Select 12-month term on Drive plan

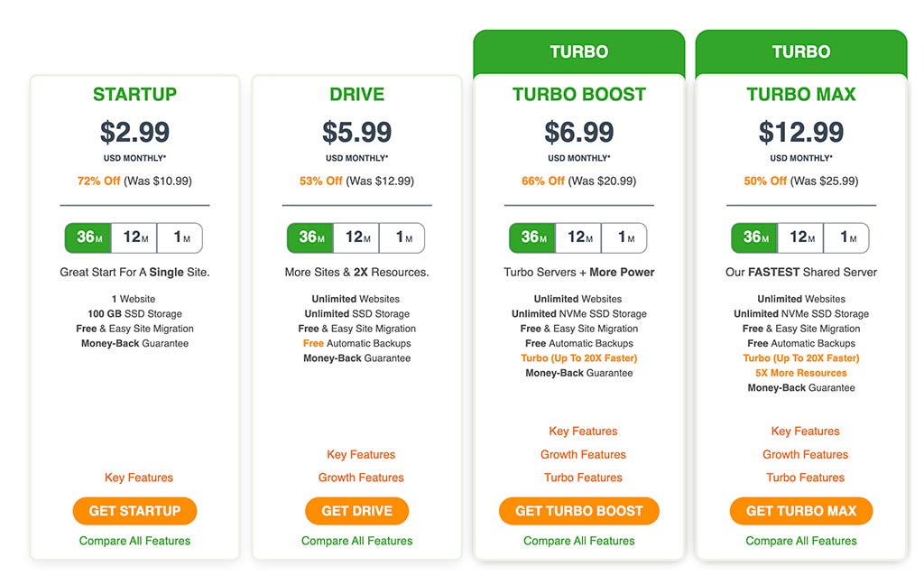tap(356, 238)
